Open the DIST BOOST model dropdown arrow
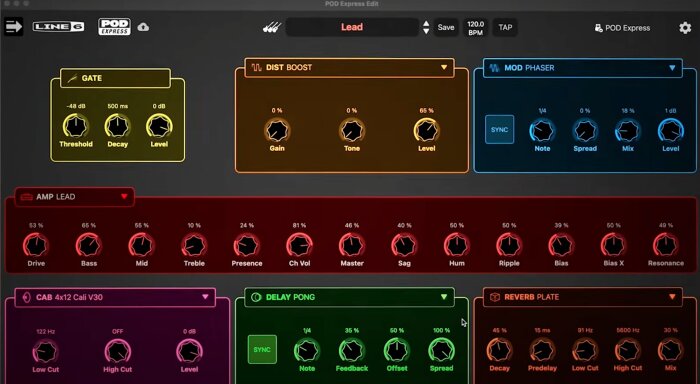The image size is (700, 384). 444,67
